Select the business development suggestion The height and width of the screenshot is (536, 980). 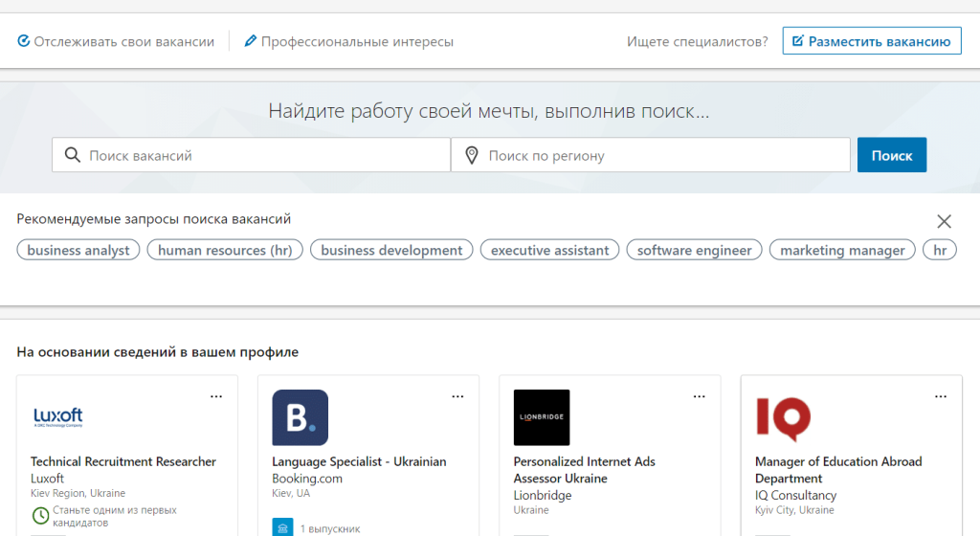tap(391, 250)
